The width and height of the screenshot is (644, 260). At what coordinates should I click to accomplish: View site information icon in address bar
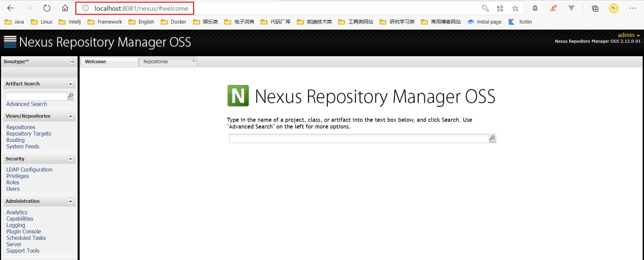(85, 8)
